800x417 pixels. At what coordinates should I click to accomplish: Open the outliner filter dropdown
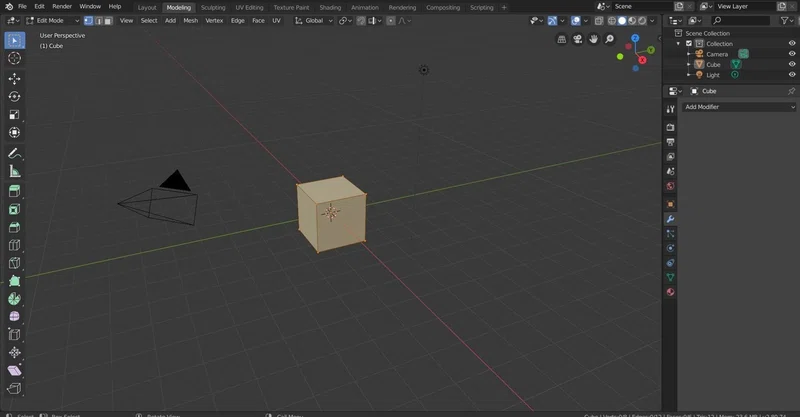[x=787, y=20]
